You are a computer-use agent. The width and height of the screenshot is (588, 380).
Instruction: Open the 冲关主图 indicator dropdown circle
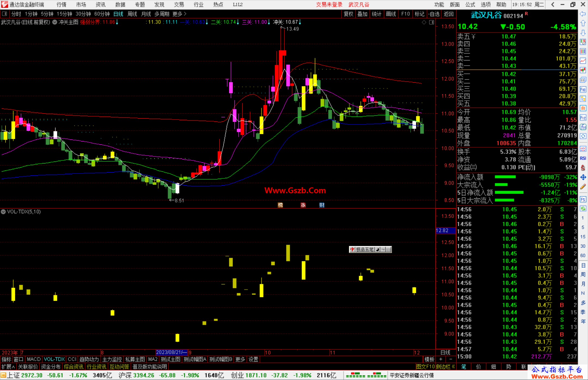click(x=55, y=22)
